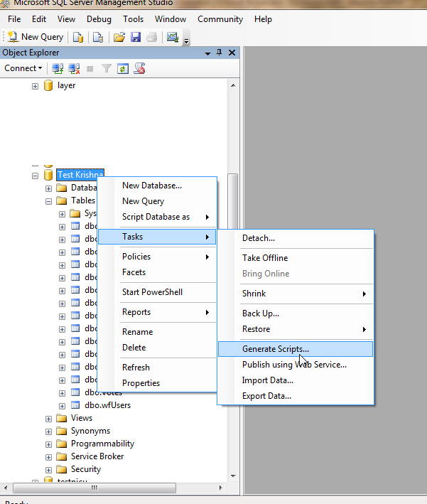Expand the Service Broker folder
Viewport: 427px width, 504px height.
[x=48, y=457]
